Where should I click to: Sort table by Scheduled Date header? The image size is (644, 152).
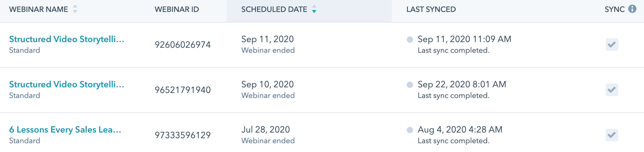coord(274,9)
